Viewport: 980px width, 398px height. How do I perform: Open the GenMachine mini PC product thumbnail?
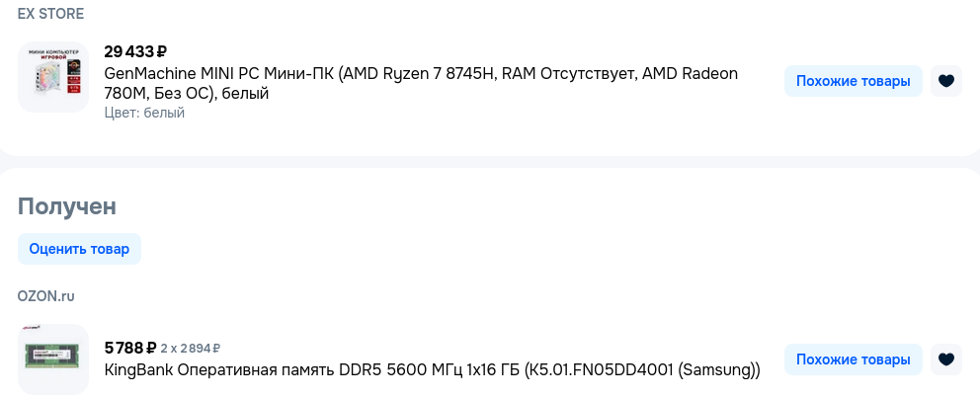point(53,77)
